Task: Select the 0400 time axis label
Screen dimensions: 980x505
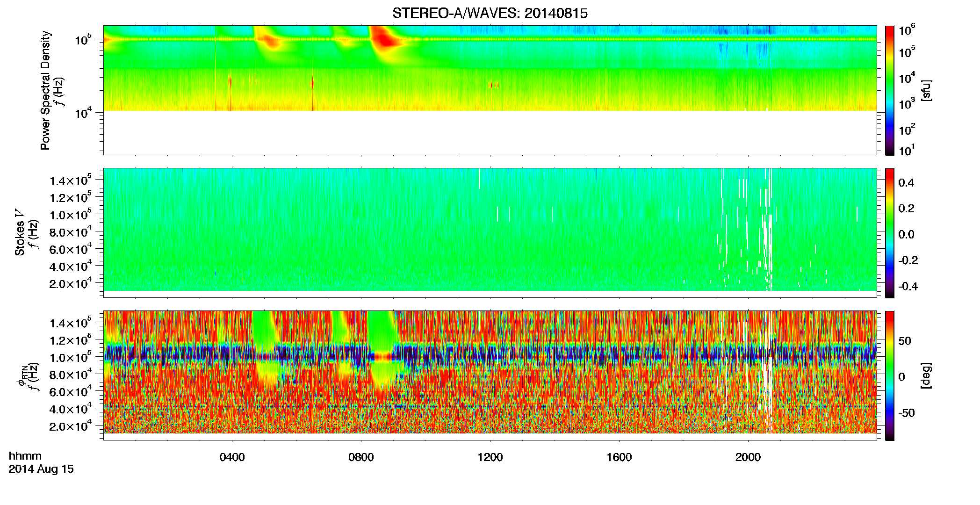Action: [232, 457]
